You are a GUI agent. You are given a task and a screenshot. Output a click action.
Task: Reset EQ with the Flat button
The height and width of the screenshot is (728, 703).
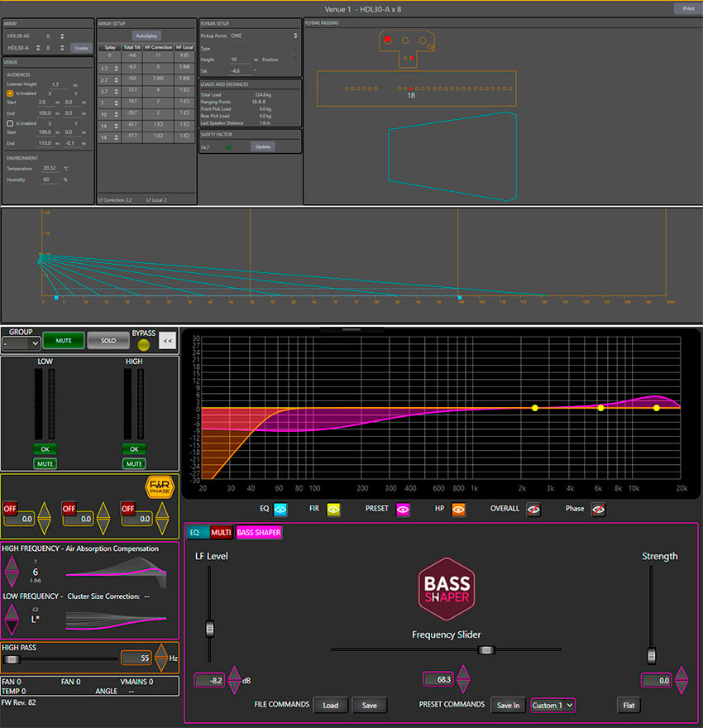point(629,705)
